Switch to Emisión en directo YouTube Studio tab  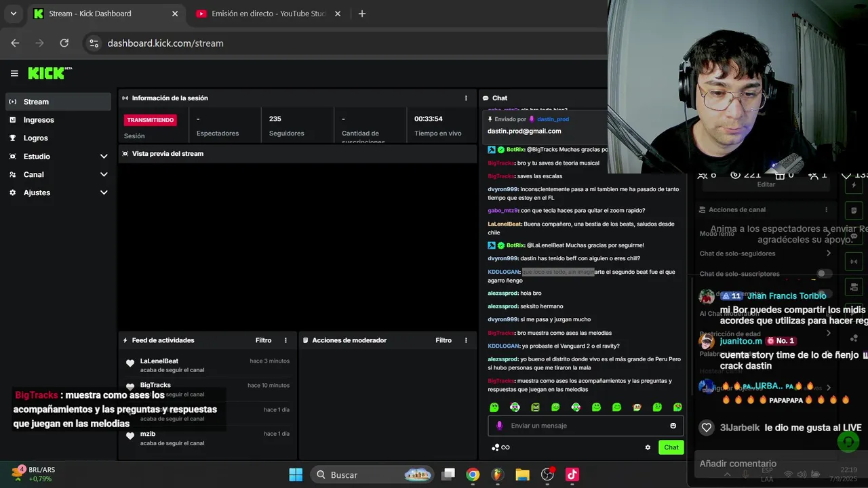click(x=268, y=14)
